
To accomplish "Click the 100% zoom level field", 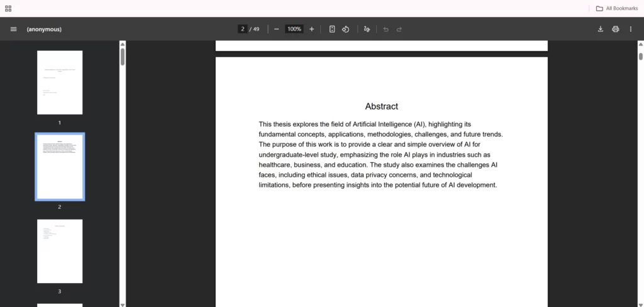I will (294, 29).
